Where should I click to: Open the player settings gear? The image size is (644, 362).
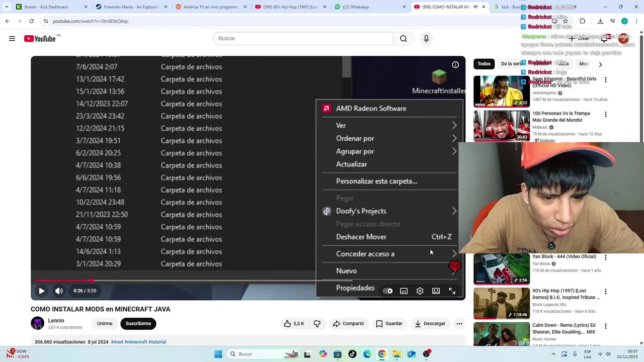point(420,291)
